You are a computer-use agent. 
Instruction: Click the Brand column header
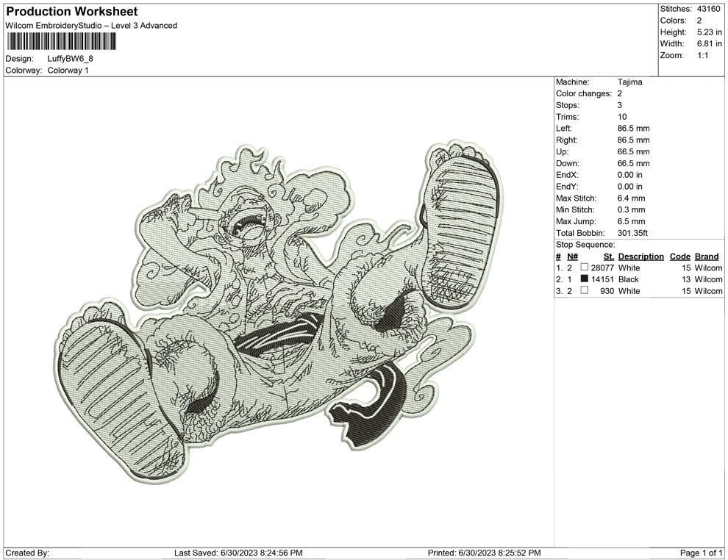coord(707,256)
